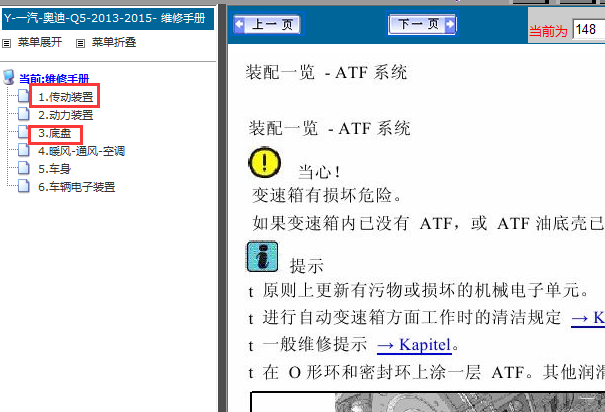Click the computer icon beside 当前:维修手册
605x412 pixels.
click(9, 77)
